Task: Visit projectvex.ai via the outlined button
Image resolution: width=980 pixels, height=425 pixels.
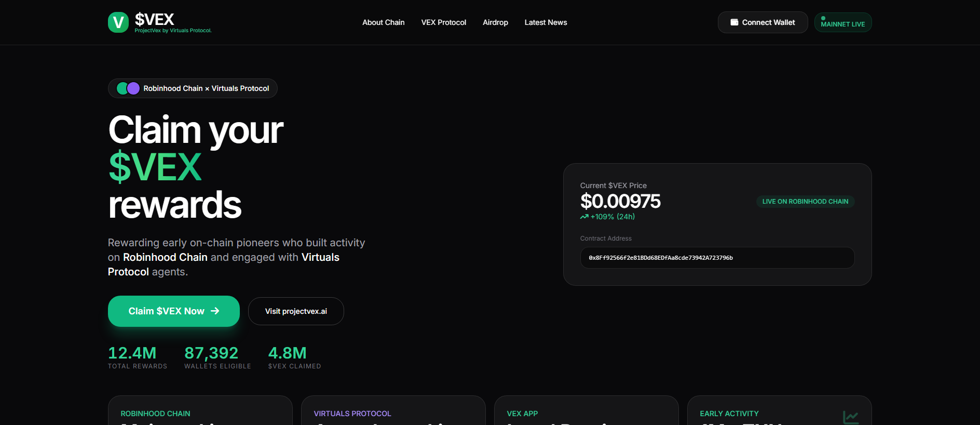Action: click(x=296, y=311)
